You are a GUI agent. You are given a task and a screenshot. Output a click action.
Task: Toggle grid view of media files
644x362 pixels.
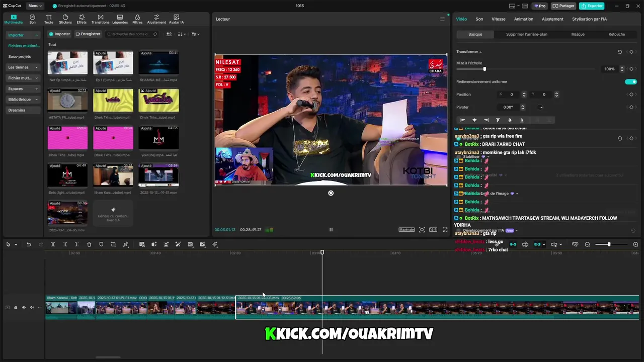(x=169, y=34)
